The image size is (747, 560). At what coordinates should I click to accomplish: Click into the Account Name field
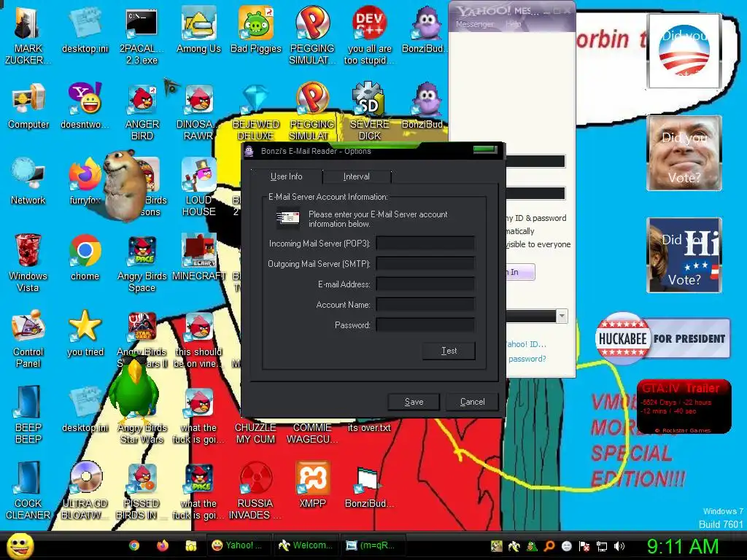(x=425, y=305)
